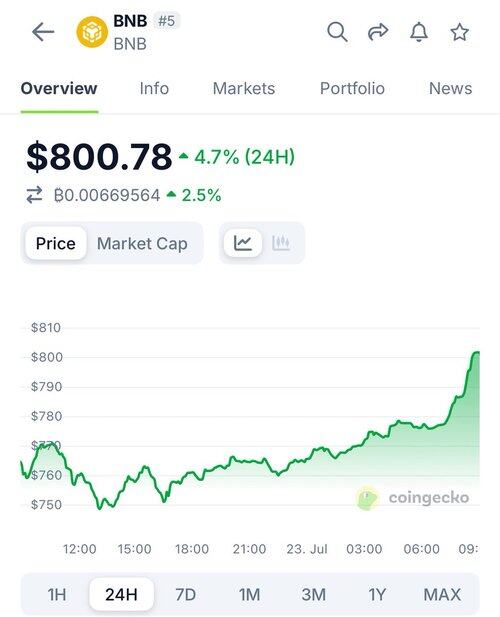Select the line chart view icon
Image resolution: width=500 pixels, height=617 pixels.
[x=243, y=243]
